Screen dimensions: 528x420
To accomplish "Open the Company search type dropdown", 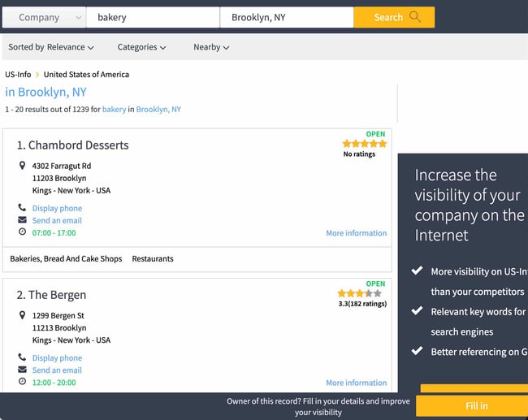I will [44, 17].
